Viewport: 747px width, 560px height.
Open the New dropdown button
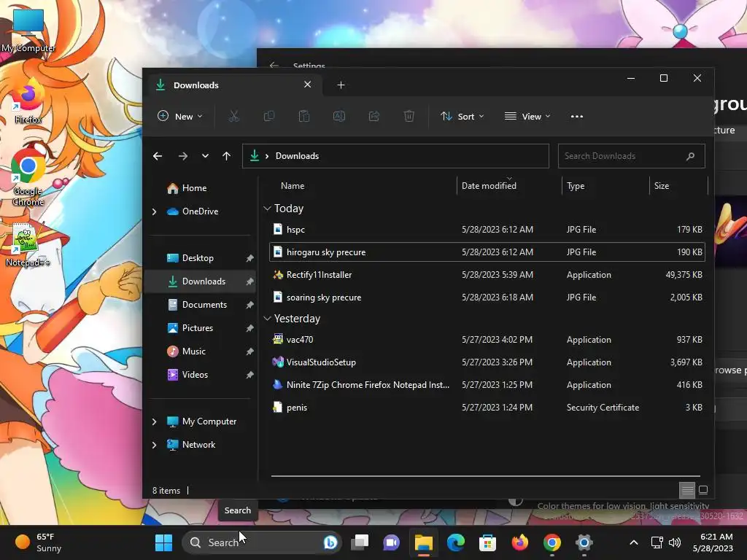(180, 116)
